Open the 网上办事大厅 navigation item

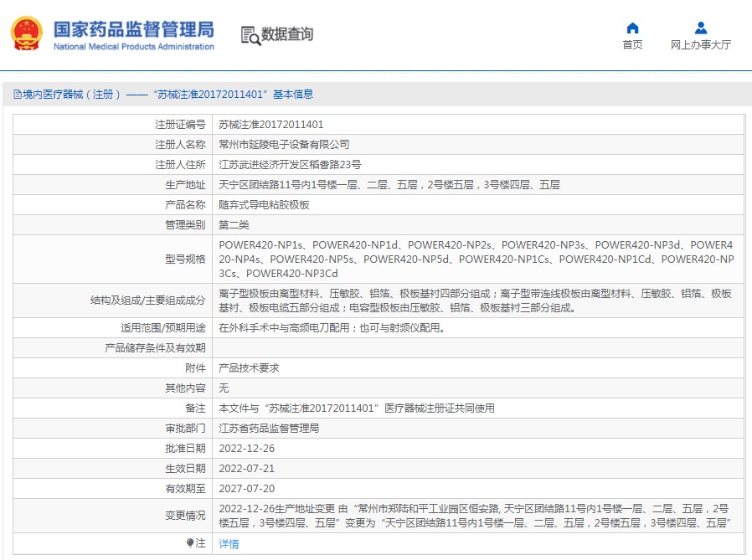(701, 45)
